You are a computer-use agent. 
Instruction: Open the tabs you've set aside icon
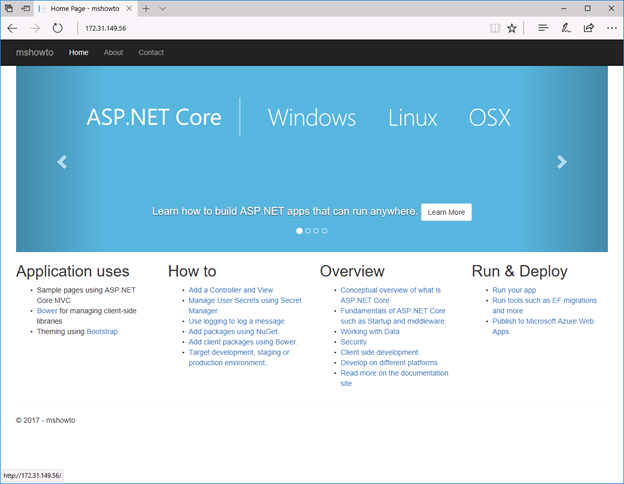click(x=9, y=8)
